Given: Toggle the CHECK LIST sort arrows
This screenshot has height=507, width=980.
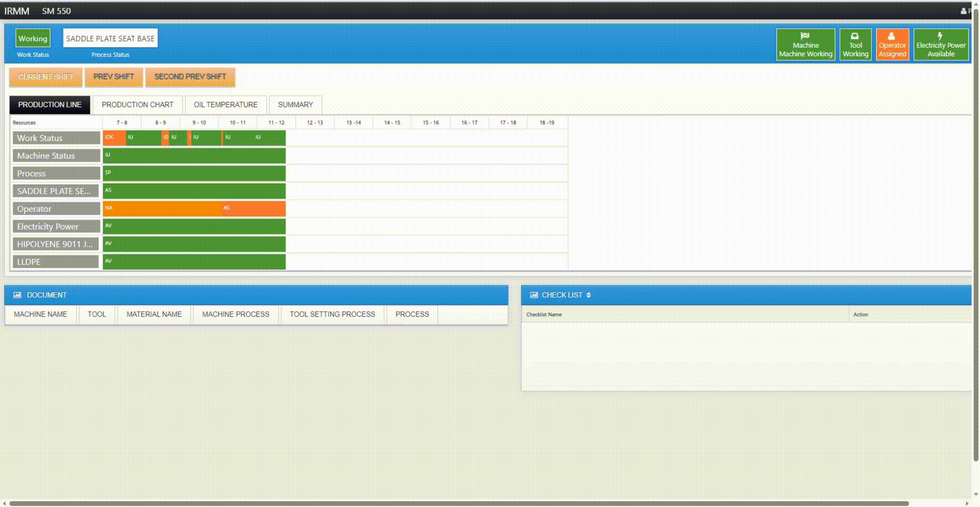Looking at the screenshot, I should tap(588, 295).
